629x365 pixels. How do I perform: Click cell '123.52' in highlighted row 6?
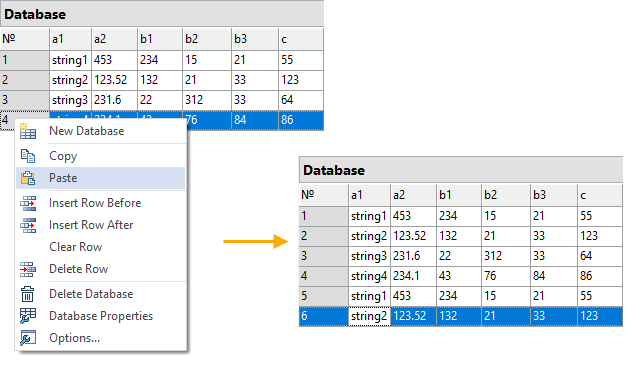(414, 316)
